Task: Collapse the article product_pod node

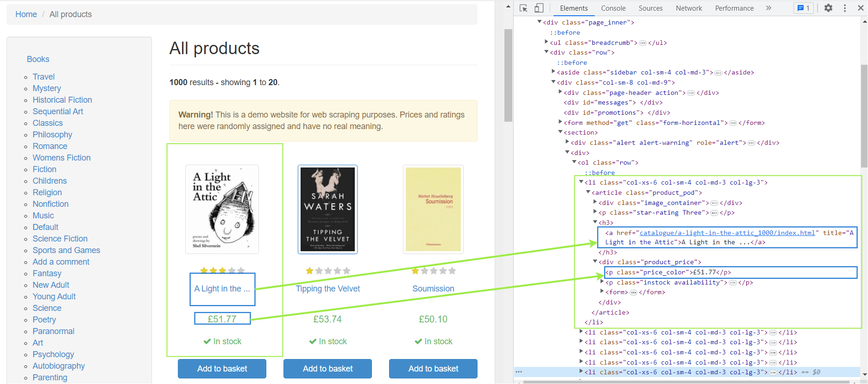Action: point(588,192)
